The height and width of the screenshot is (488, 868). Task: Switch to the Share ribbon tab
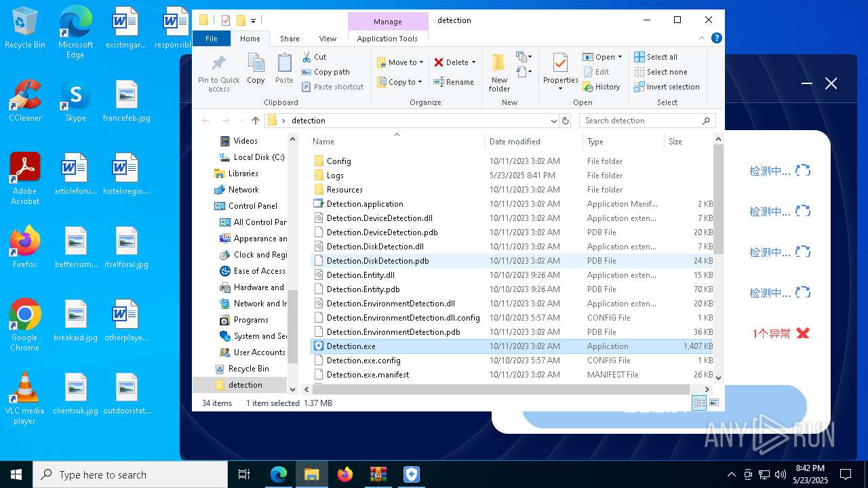point(290,39)
